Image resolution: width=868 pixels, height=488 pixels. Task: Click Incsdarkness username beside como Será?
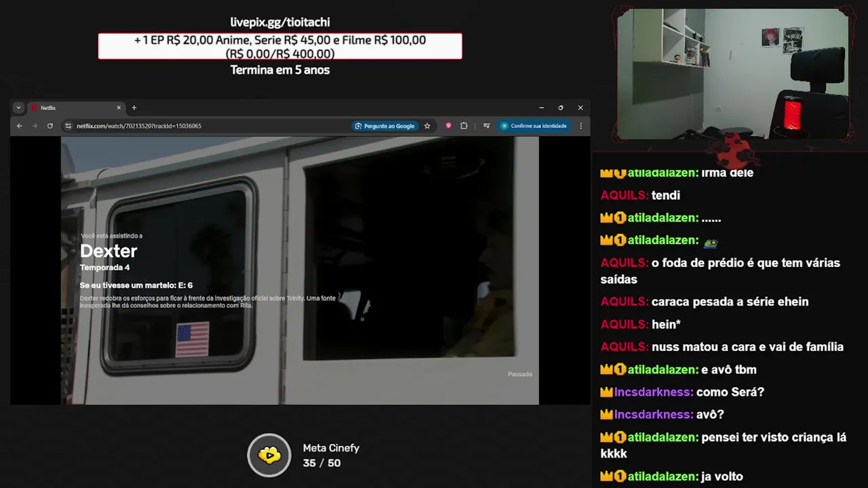click(654, 392)
